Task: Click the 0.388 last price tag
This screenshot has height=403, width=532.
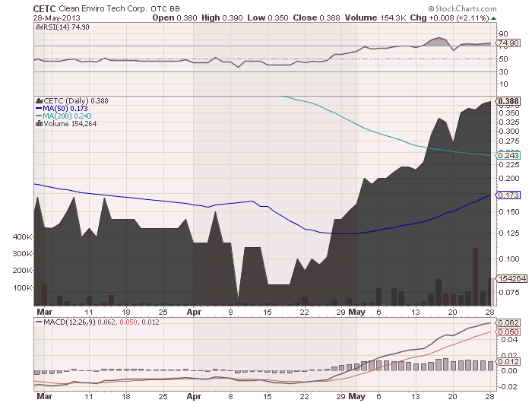Action: click(508, 101)
